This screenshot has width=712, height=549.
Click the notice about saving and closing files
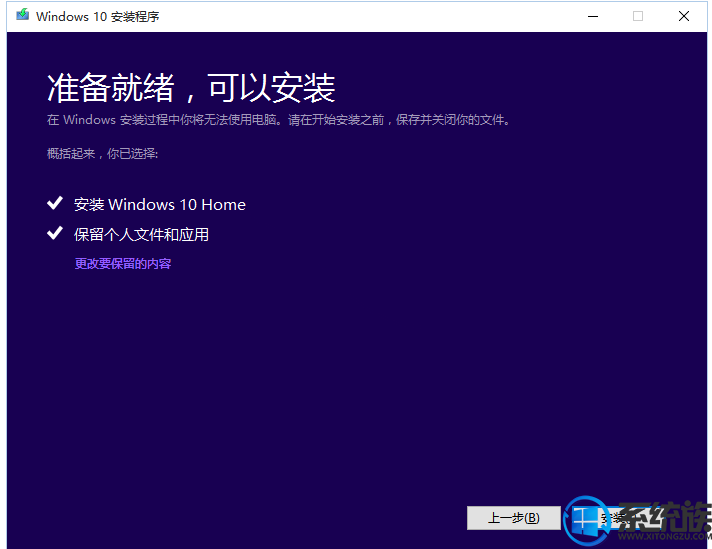click(279, 120)
